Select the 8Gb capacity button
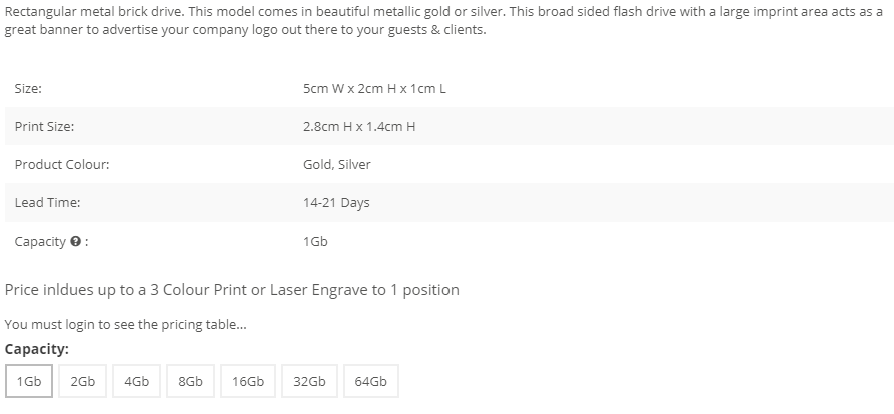The width and height of the screenshot is (894, 414). point(190,382)
